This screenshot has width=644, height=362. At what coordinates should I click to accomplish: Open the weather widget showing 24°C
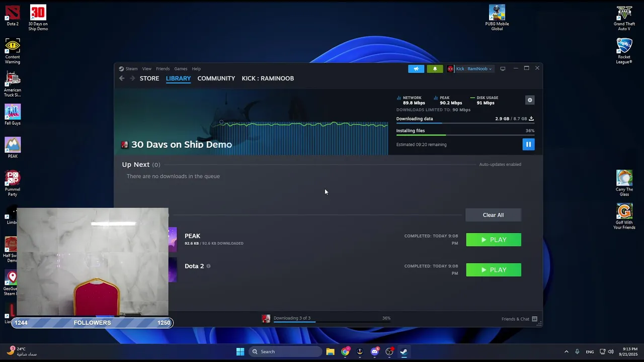coord(22,351)
